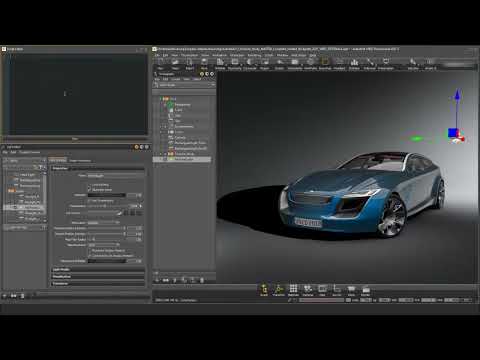Open the Materials quick access icon
Screen dimensions: 480x360
click(x=293, y=289)
